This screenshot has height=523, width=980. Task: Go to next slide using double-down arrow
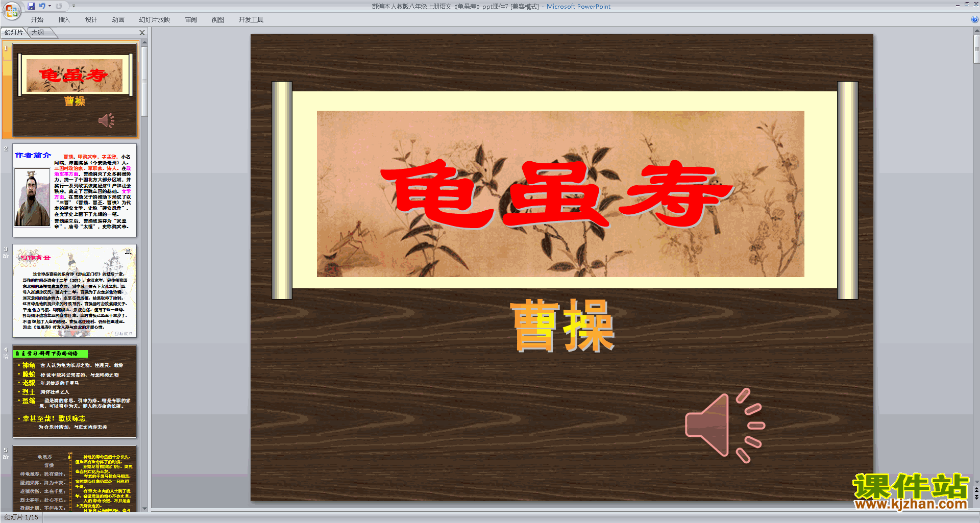pos(976,497)
